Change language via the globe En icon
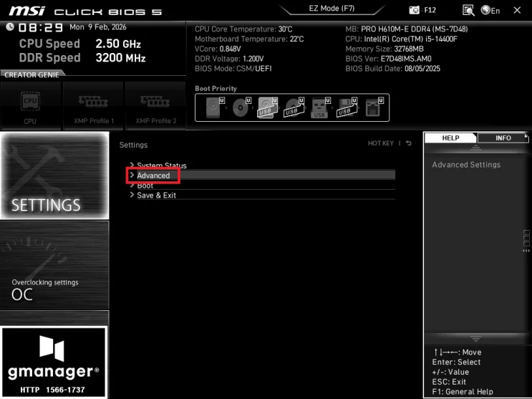532x399 pixels. coord(490,10)
